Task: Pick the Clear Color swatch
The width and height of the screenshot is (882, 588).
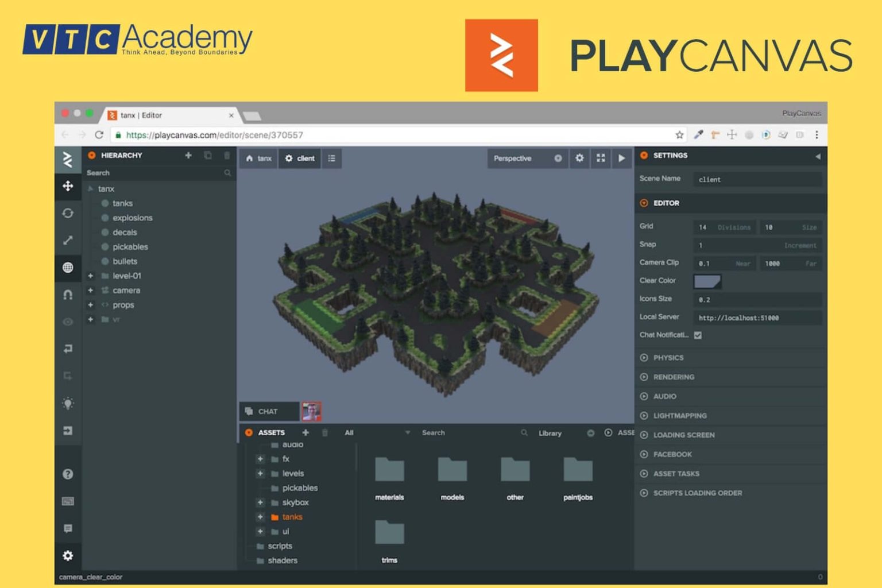Action: coord(707,281)
